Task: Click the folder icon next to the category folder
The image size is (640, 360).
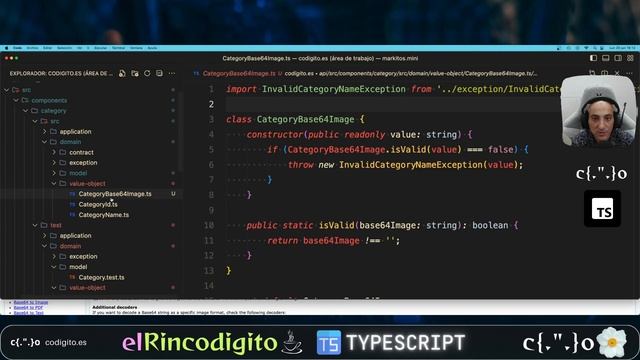Action: pyautogui.click(x=35, y=111)
